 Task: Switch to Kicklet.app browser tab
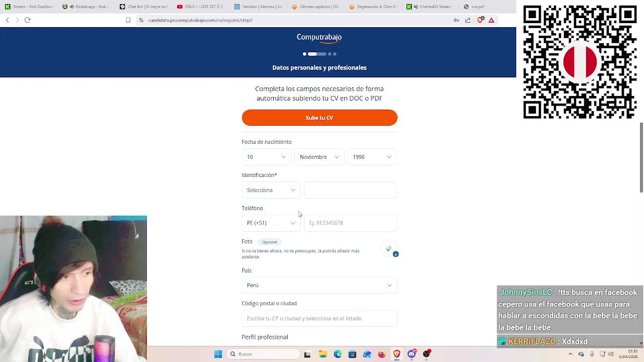(x=86, y=7)
